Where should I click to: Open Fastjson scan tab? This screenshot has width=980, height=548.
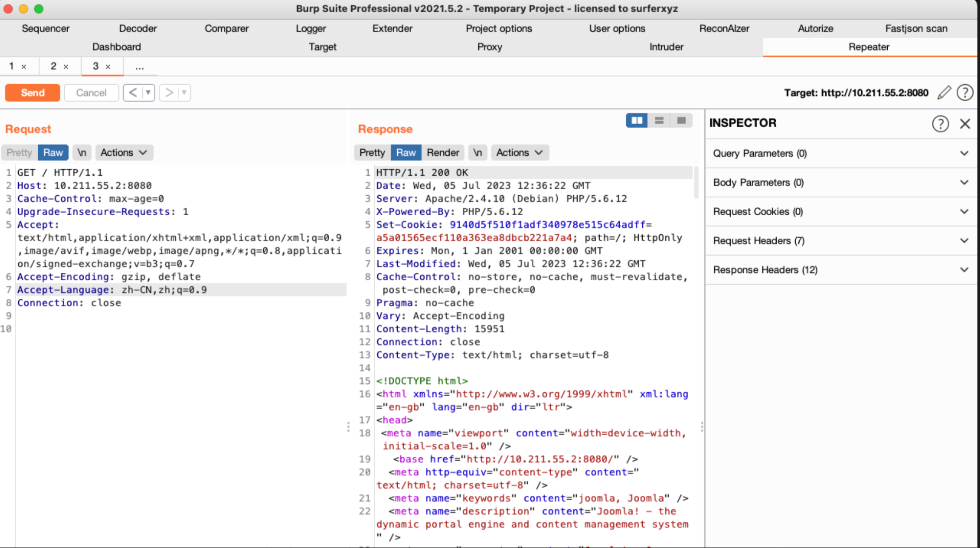(916, 29)
